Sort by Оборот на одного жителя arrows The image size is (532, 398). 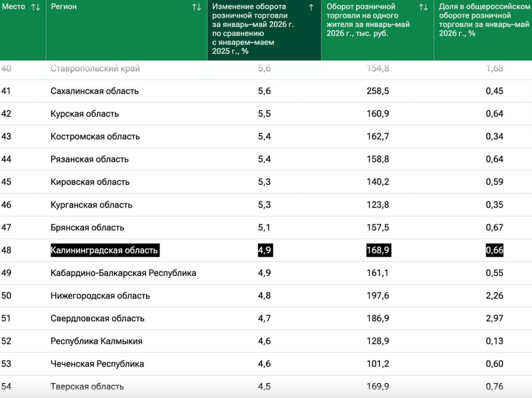423,7
